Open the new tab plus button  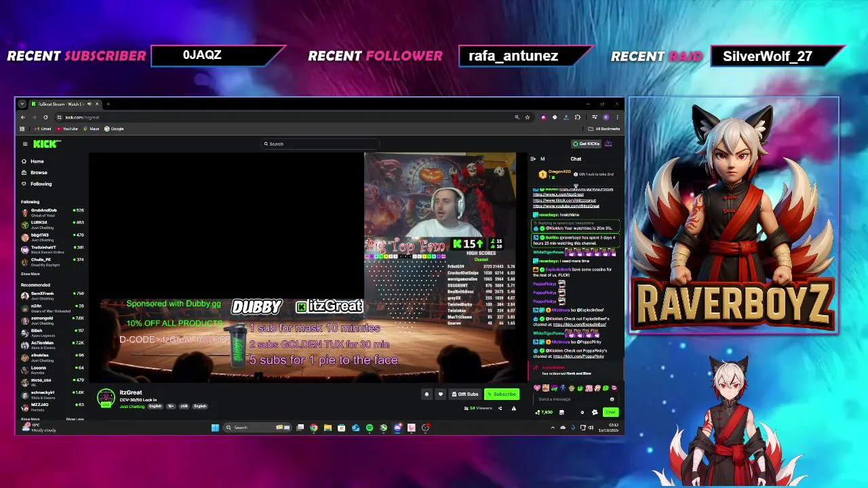[108, 104]
